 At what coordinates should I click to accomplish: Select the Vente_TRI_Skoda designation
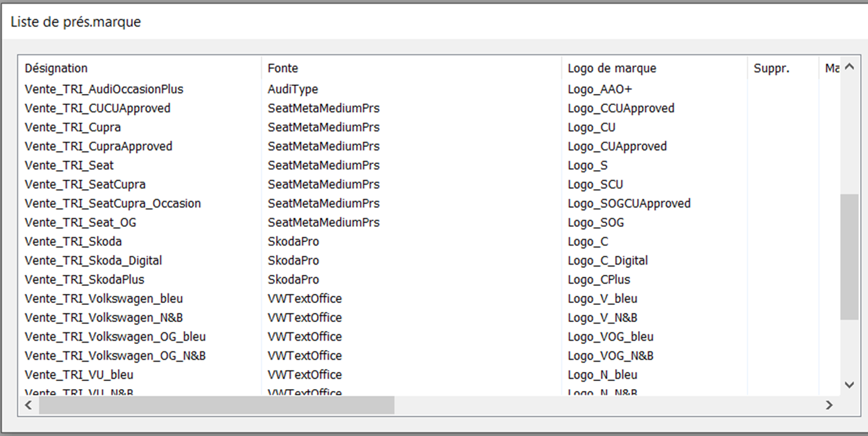73,241
